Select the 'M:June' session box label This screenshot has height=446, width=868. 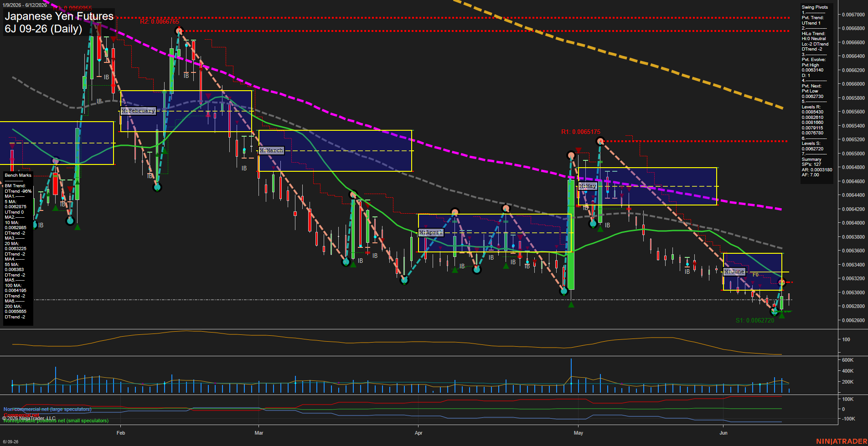pyautogui.click(x=734, y=272)
